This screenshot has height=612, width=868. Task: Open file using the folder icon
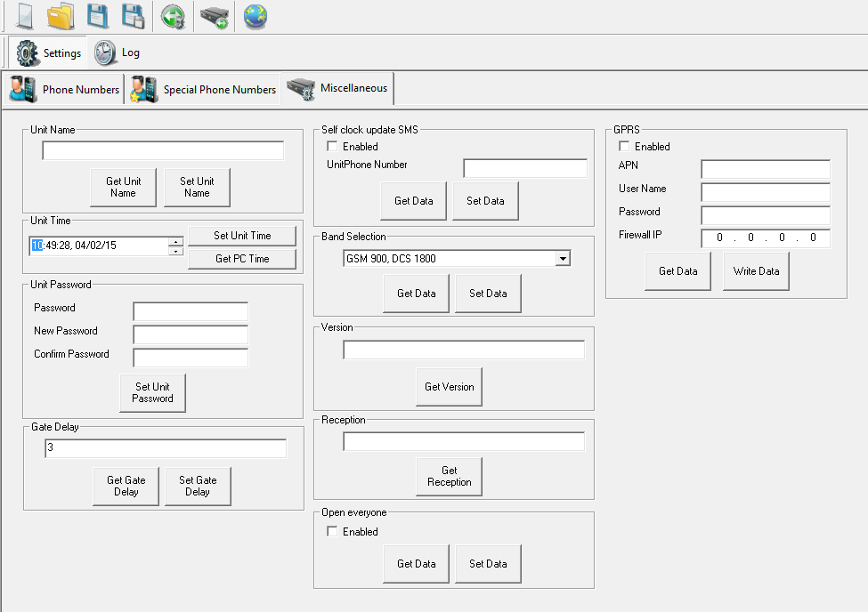point(60,16)
